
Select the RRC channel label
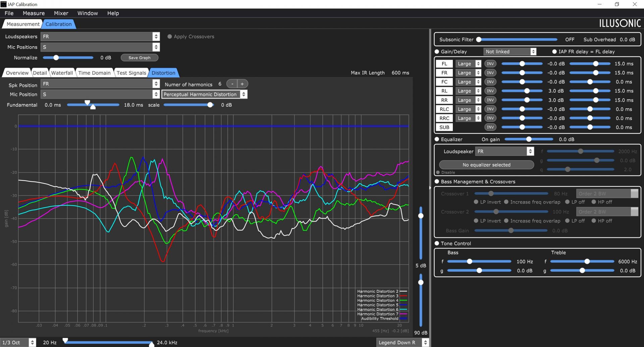coord(444,118)
